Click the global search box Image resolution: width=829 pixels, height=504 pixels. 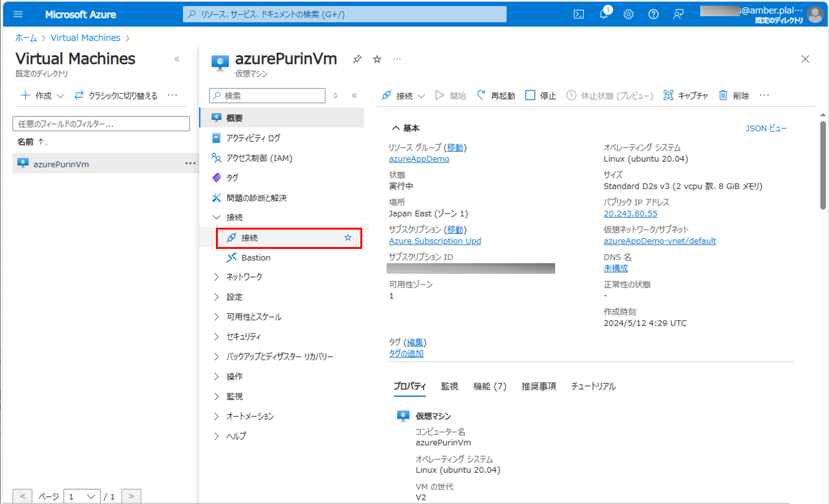coord(345,14)
